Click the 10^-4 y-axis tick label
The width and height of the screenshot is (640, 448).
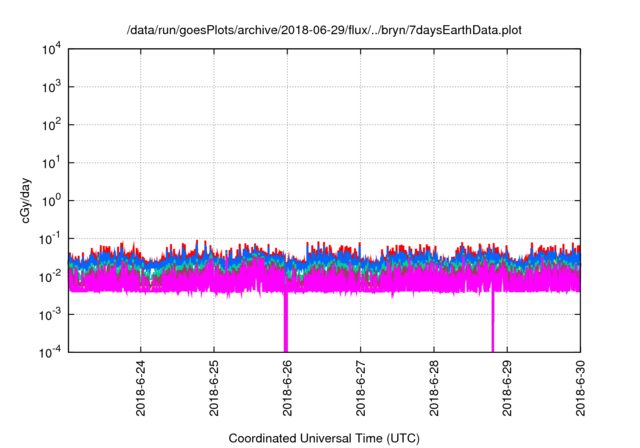tap(50, 352)
